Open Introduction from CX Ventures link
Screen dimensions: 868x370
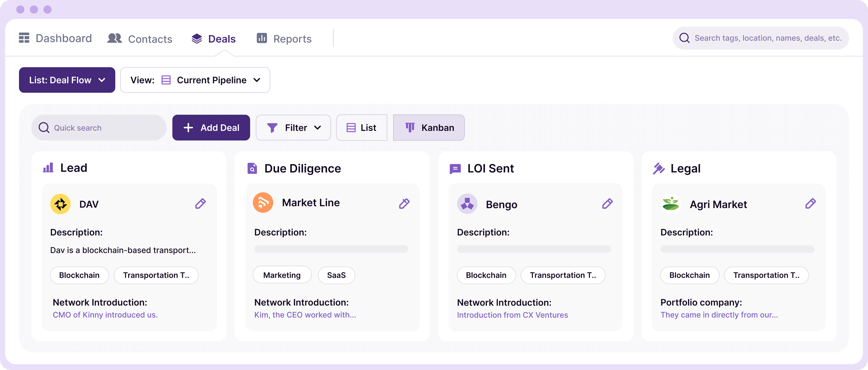pos(512,315)
